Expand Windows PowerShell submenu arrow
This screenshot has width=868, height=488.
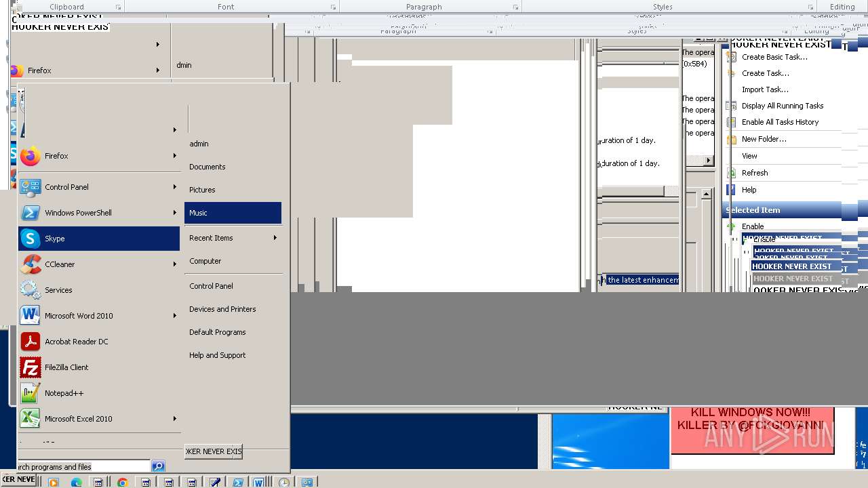pos(174,213)
